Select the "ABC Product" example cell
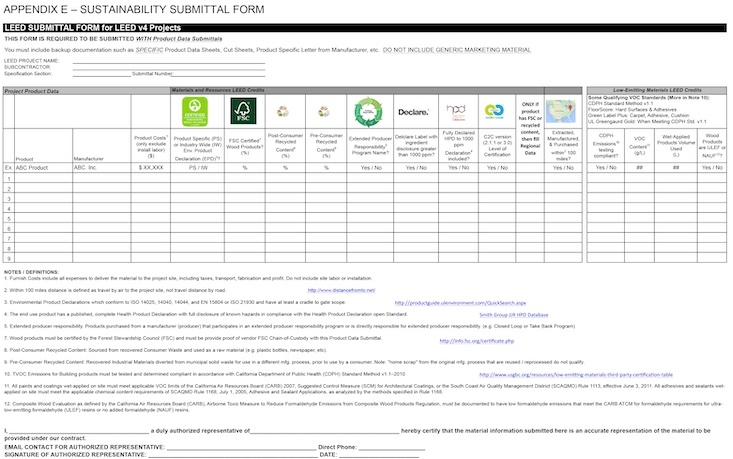Screen dimensions: 733x459 coord(43,168)
